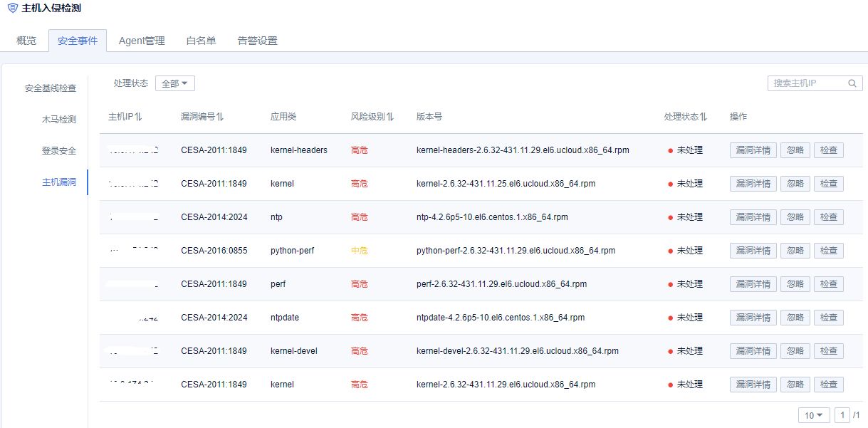Viewport: 868px width, 428px height.
Task: View 漏洞详情 for the kernel-headers row
Action: [x=753, y=150]
